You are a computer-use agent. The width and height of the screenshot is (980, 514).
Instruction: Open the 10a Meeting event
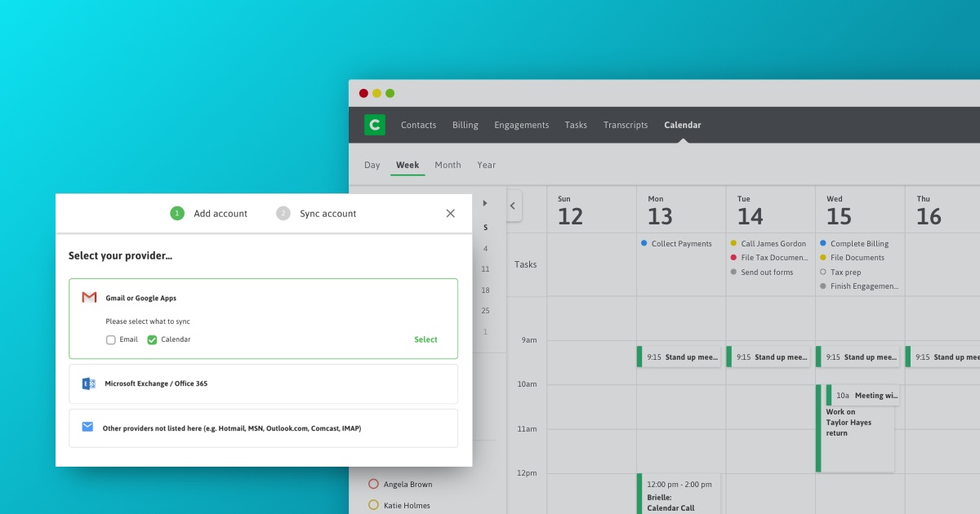(862, 395)
